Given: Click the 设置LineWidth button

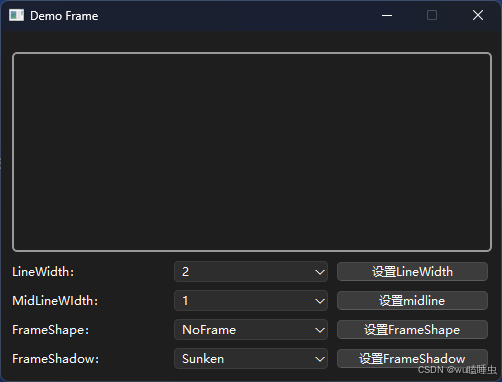Looking at the screenshot, I should 412,272.
